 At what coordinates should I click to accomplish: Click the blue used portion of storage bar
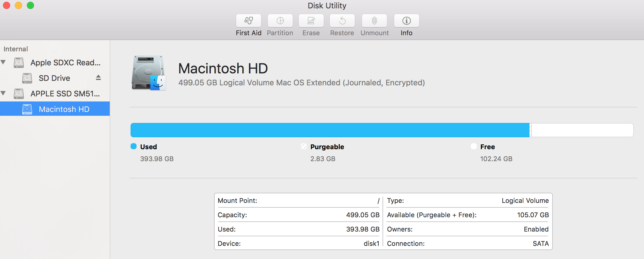(x=330, y=130)
